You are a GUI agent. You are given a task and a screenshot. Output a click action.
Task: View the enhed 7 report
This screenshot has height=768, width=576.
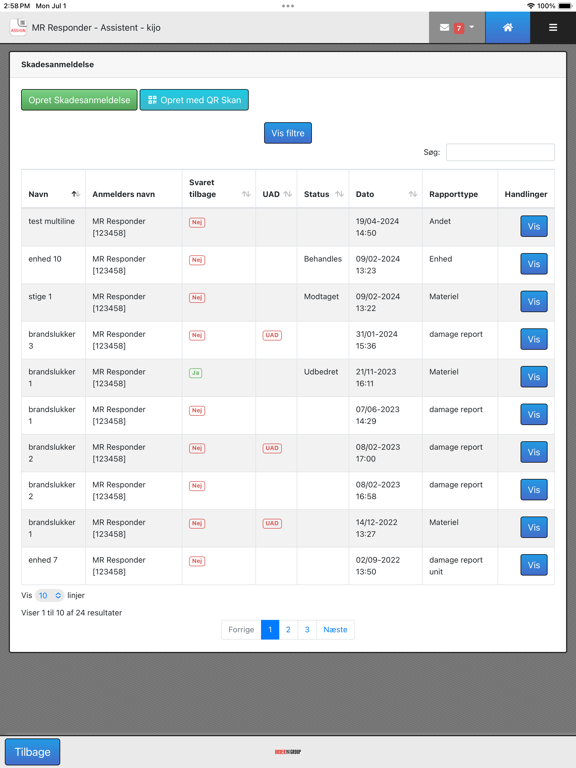point(533,565)
